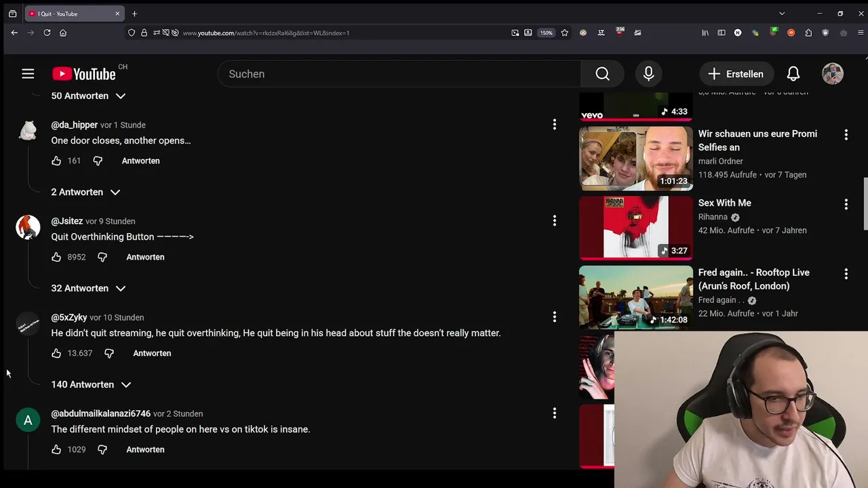Open the marli Ordner channel name

[721, 161]
